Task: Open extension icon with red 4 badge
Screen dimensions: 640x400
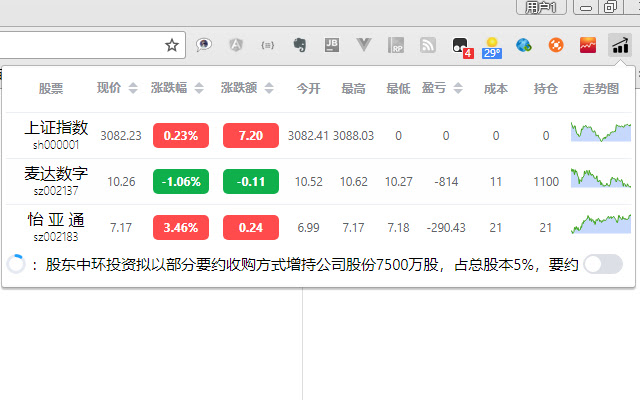Action: [462, 47]
